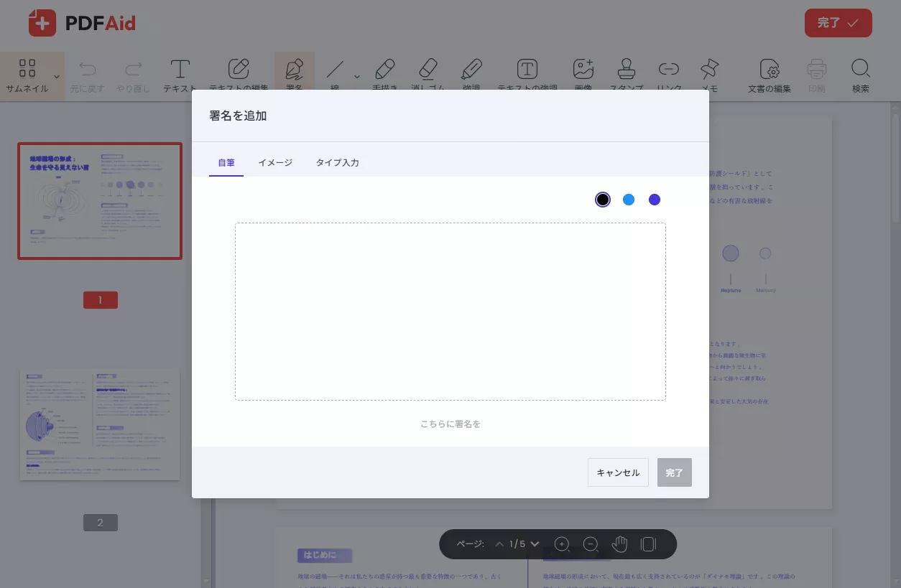Select the テキスト text tool

180,75
